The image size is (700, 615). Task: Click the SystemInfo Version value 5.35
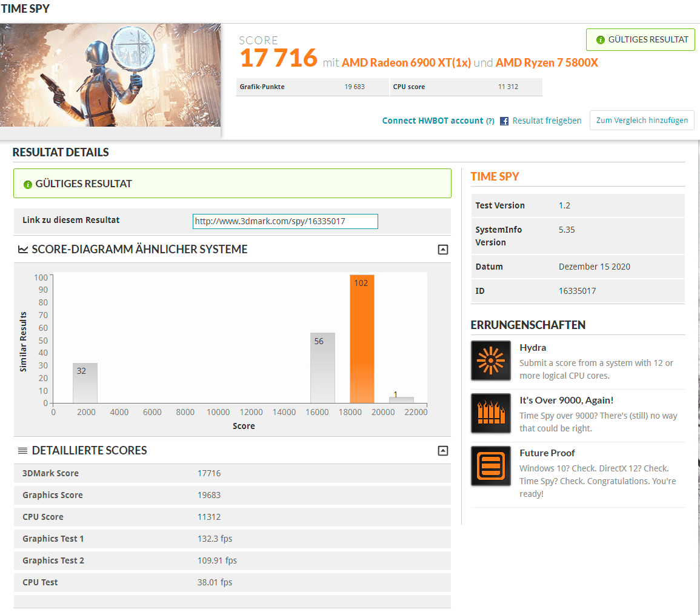tap(567, 230)
